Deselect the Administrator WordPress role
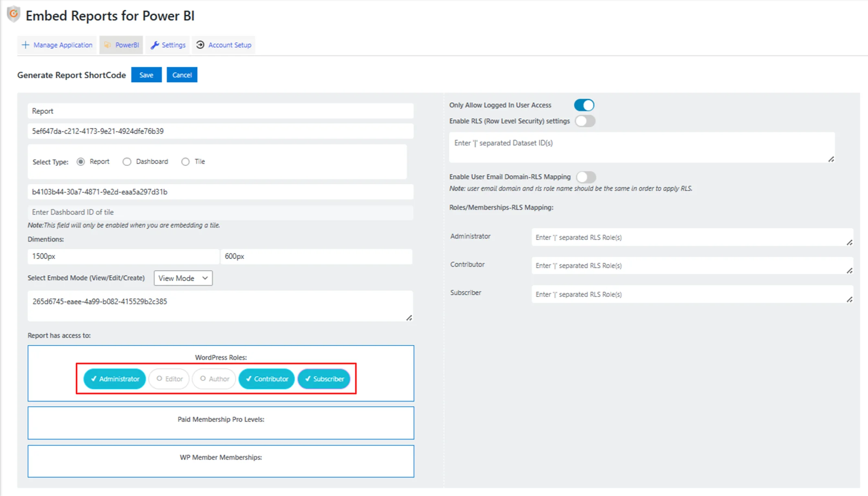This screenshot has width=868, height=496. coord(114,379)
